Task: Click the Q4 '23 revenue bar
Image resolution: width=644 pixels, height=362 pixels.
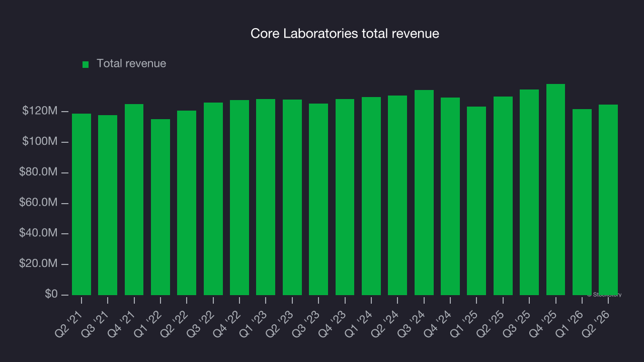Action: point(345,197)
